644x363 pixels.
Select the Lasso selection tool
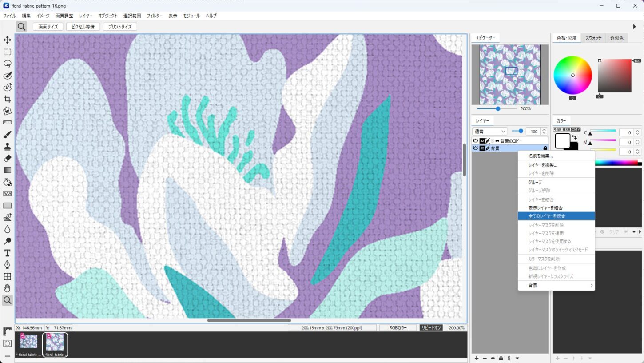(7, 64)
